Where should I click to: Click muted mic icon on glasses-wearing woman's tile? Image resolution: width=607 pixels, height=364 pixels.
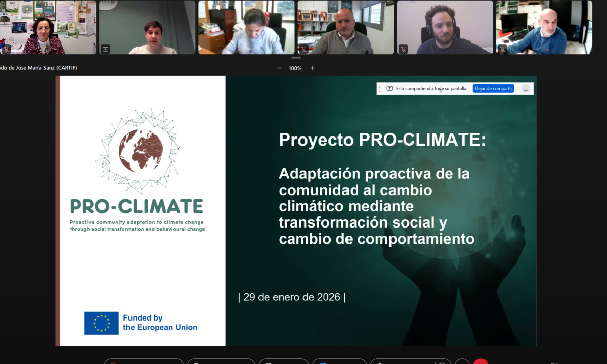6,49
